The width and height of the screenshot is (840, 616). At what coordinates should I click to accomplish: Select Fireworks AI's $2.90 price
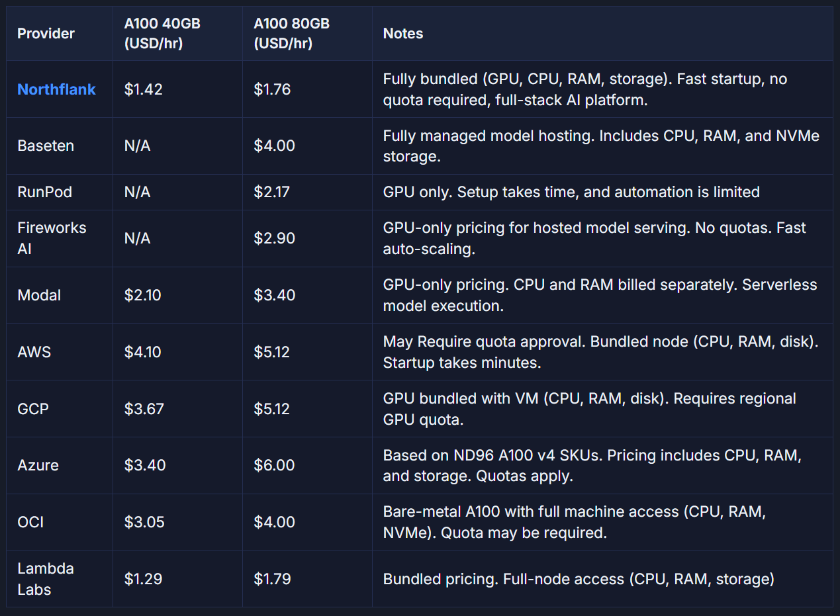(x=275, y=238)
